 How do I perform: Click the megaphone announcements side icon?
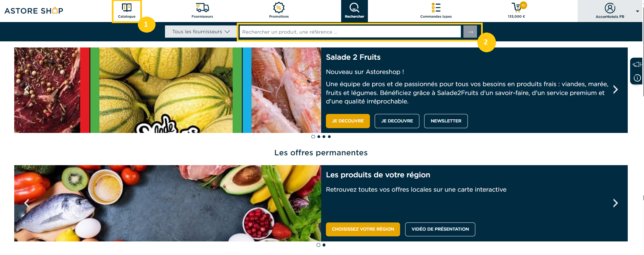(637, 64)
